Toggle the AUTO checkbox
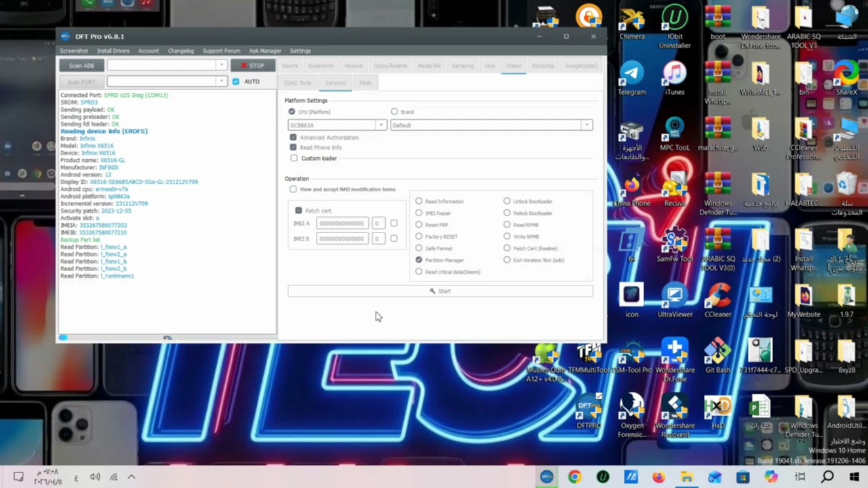 tap(236, 81)
